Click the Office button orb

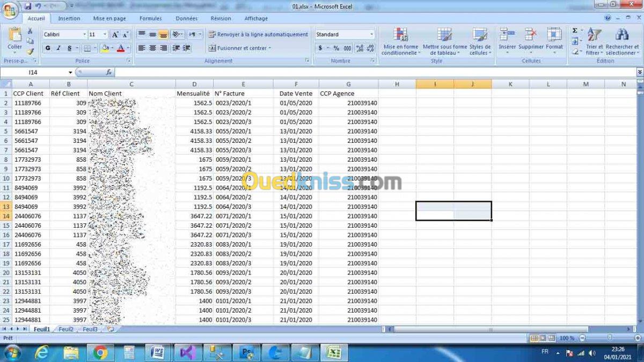pyautogui.click(x=10, y=10)
